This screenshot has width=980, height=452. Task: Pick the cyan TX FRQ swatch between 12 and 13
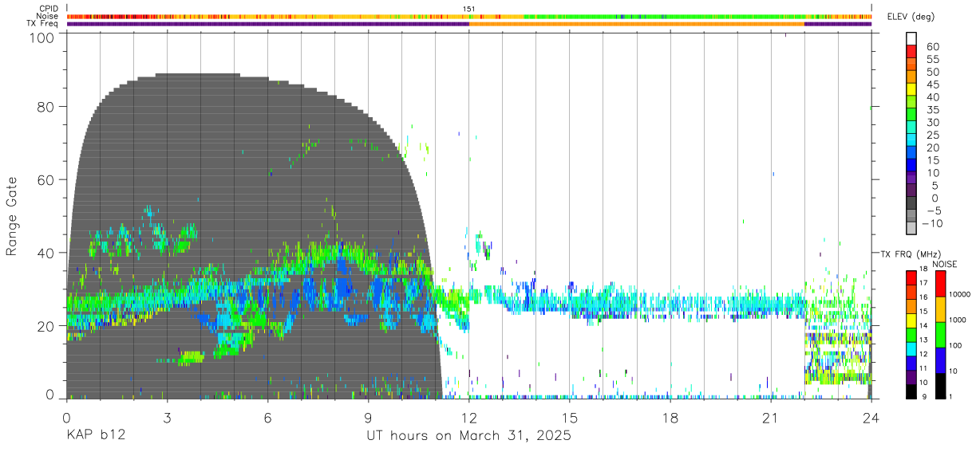pyautogui.click(x=911, y=348)
